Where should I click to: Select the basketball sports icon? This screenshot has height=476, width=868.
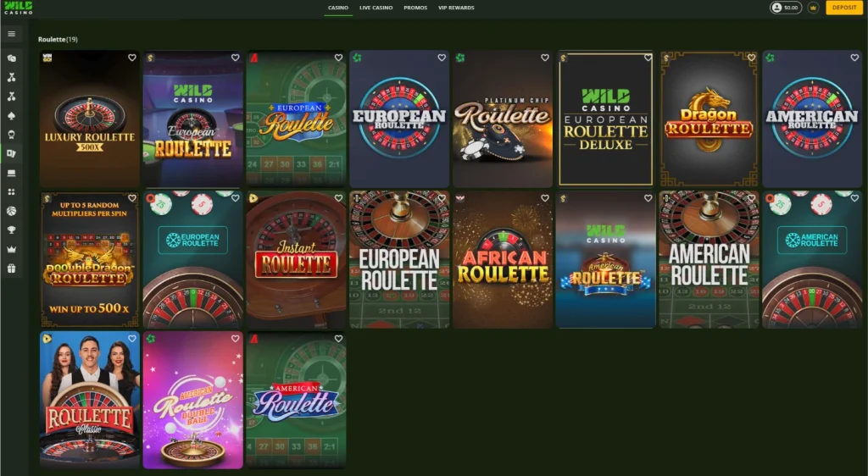click(x=11, y=211)
